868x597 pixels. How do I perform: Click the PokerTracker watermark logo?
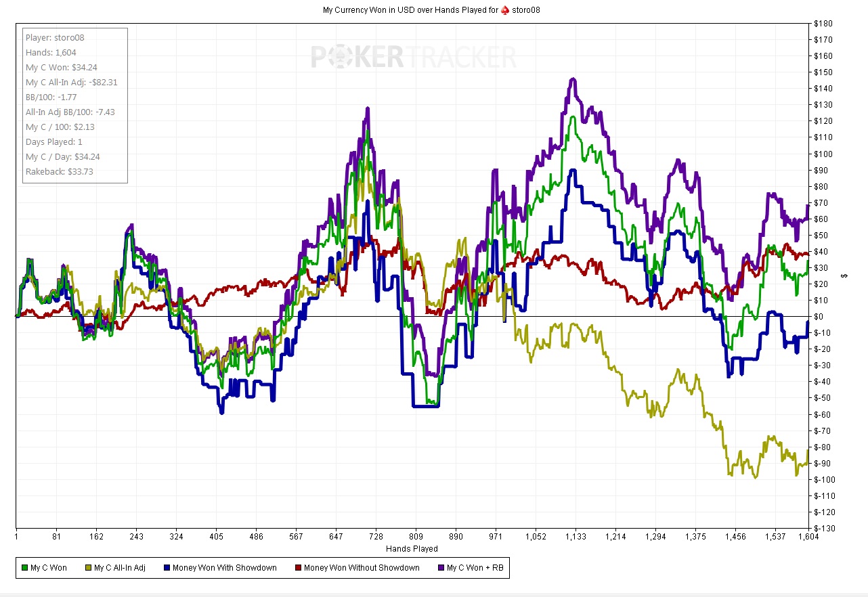tap(414, 57)
